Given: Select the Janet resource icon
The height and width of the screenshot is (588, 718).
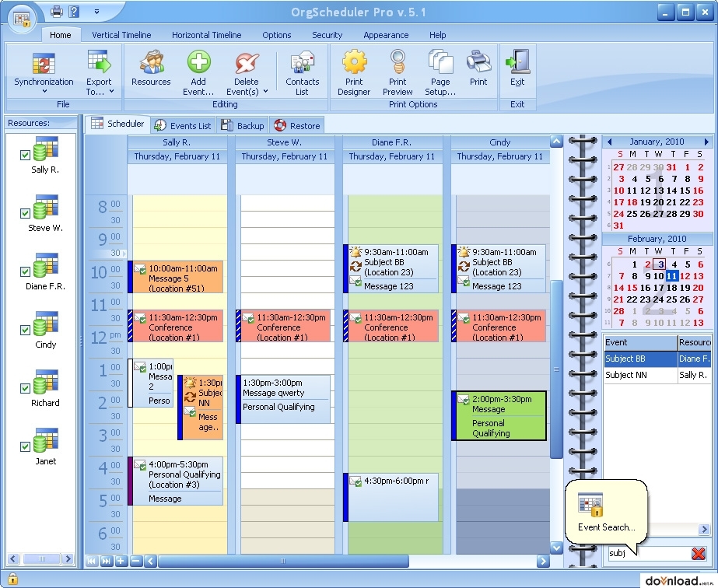Looking at the screenshot, I should point(46,440).
